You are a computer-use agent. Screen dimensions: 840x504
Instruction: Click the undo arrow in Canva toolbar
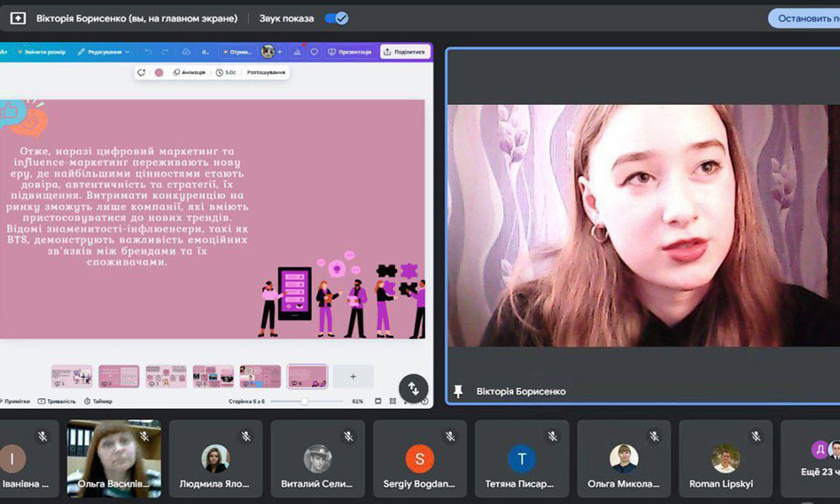tap(149, 51)
